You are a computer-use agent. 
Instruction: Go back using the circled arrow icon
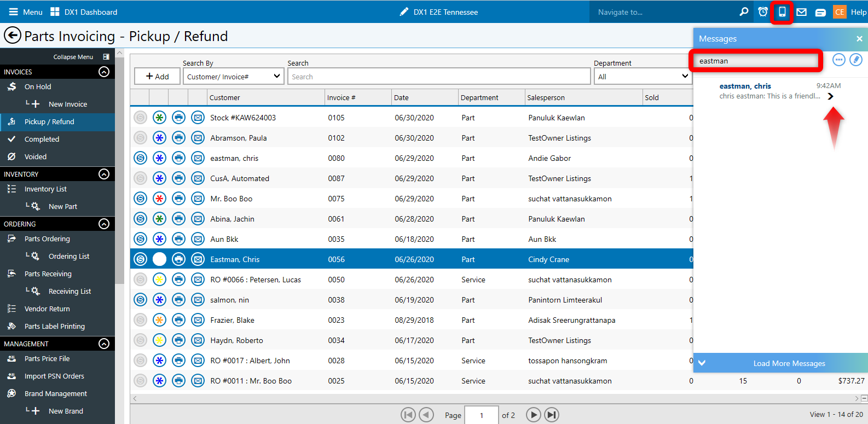pyautogui.click(x=12, y=36)
